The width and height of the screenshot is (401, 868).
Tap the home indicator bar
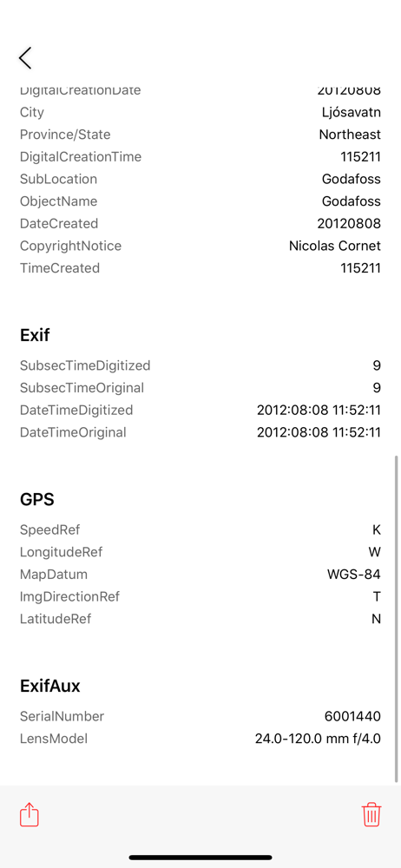click(200, 858)
